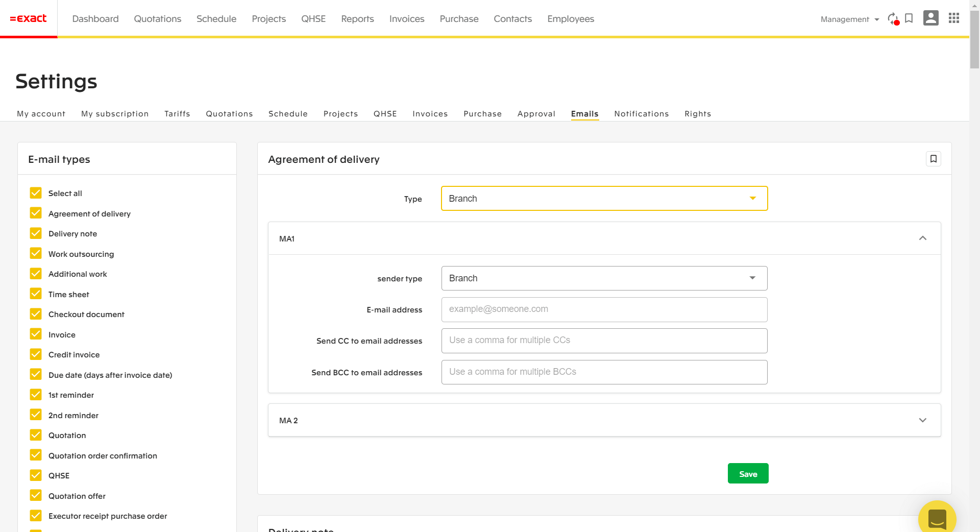This screenshot has height=532, width=980.
Task: Bookmark the Agreement of delivery panel
Action: 934,159
